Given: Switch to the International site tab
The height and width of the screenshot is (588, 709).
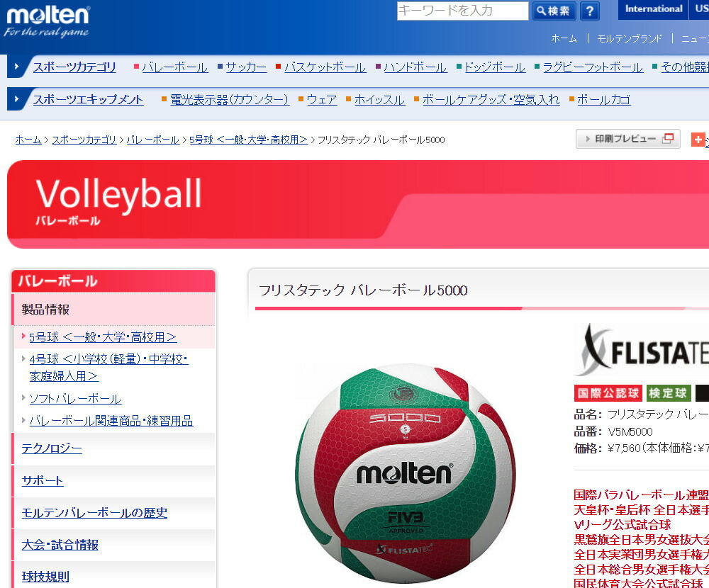Looking at the screenshot, I should [654, 9].
